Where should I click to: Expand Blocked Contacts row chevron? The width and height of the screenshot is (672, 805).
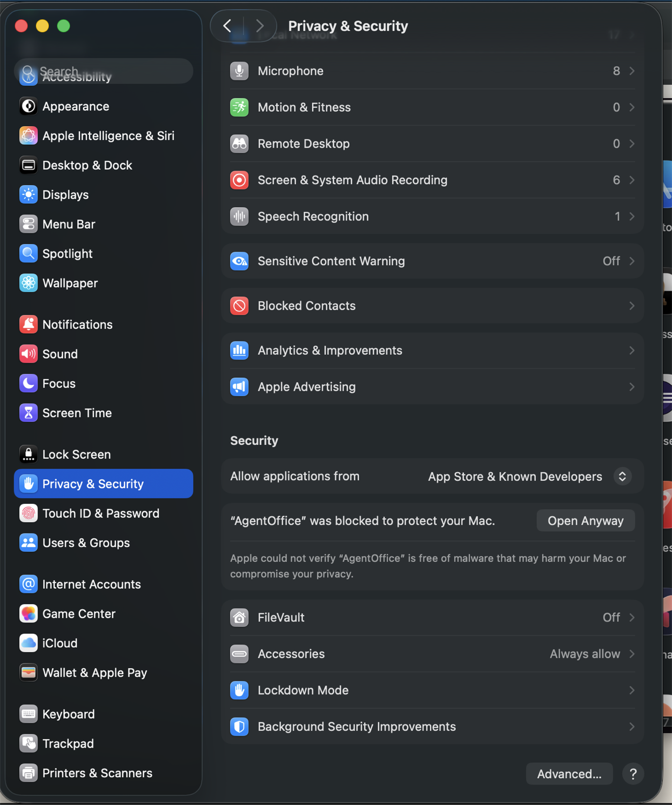pyautogui.click(x=632, y=306)
